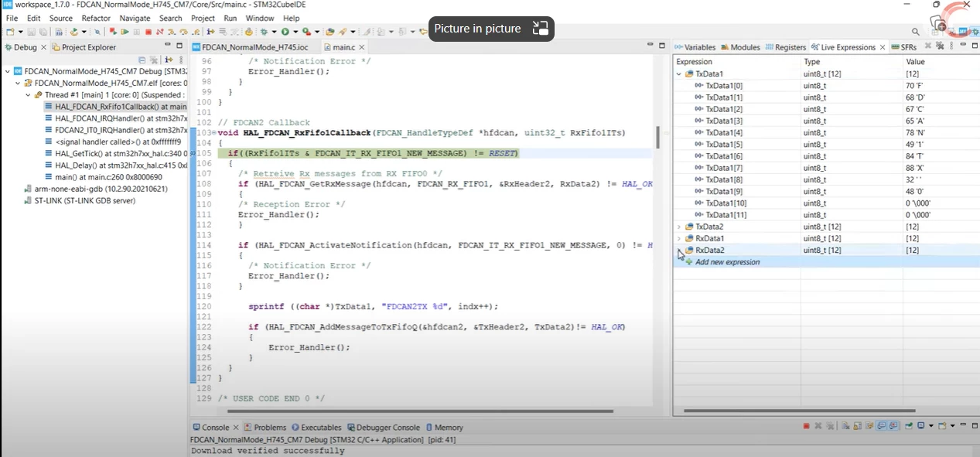This screenshot has height=457, width=980.
Task: Click the Terminate and Relaunch toolbar icon
Action: (x=113, y=32)
